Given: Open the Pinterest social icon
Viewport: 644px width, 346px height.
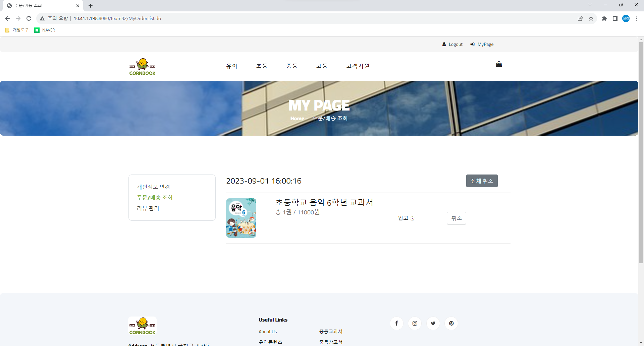Looking at the screenshot, I should click(451, 323).
